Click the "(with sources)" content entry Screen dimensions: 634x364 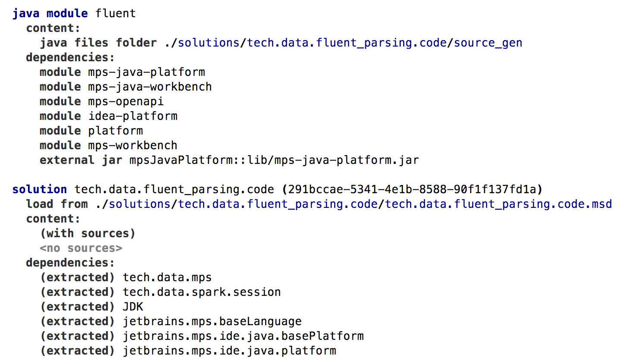pyautogui.click(x=88, y=233)
